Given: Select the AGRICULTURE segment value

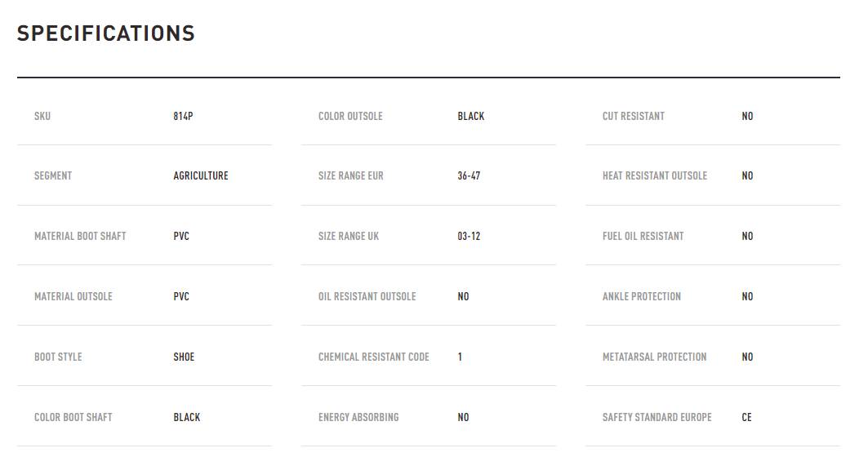Looking at the screenshot, I should (x=201, y=176).
